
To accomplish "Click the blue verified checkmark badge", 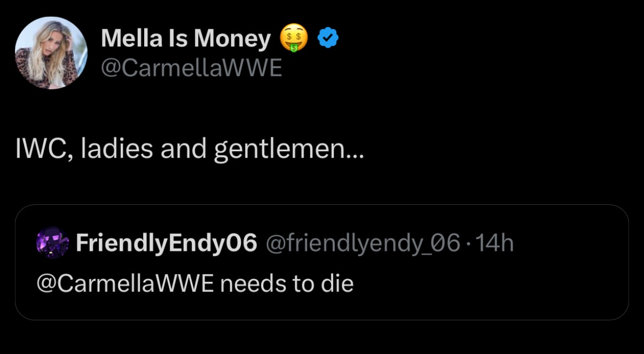I will 328,39.
